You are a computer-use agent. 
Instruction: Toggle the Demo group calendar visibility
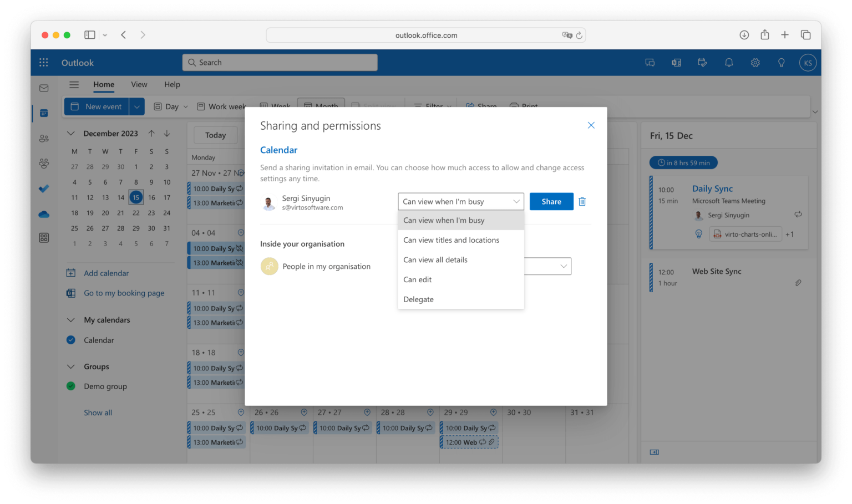(x=71, y=386)
